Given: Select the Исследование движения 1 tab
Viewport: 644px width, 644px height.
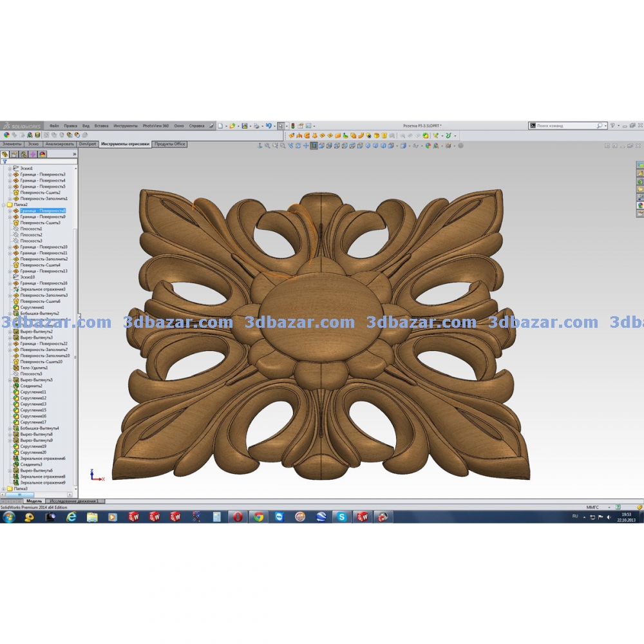Looking at the screenshot, I should [x=75, y=500].
